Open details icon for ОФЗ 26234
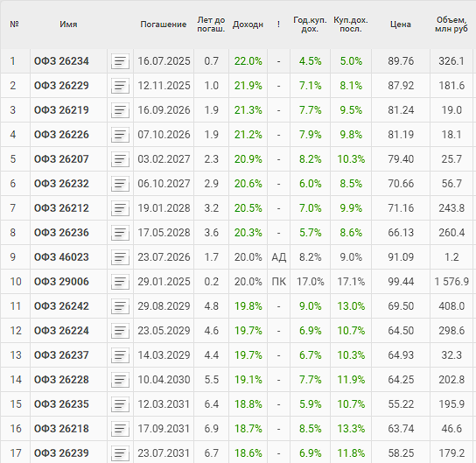 click(x=120, y=61)
